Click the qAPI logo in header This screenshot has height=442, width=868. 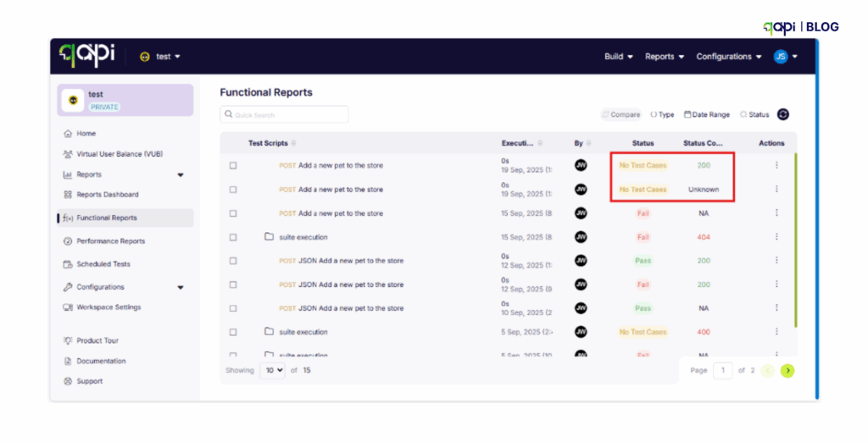point(86,56)
